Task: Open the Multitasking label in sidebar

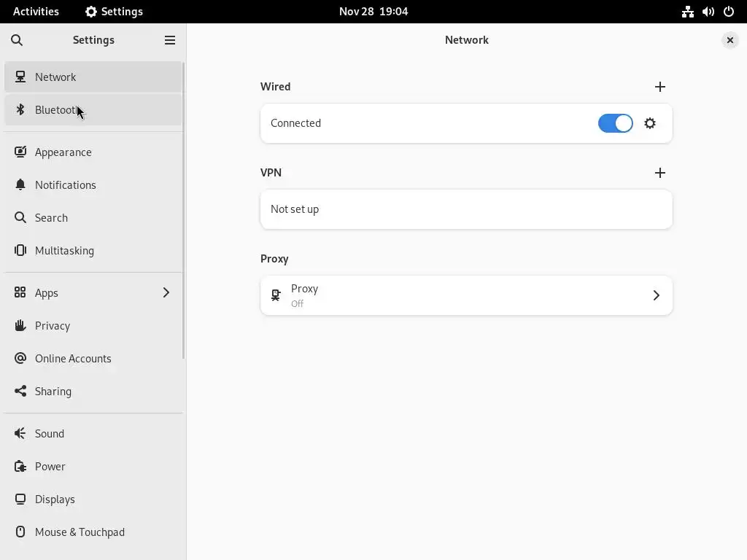Action: click(x=64, y=251)
